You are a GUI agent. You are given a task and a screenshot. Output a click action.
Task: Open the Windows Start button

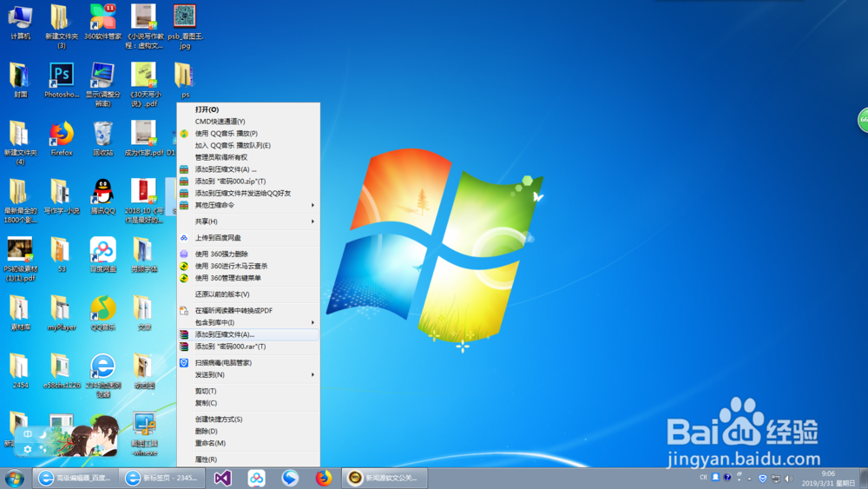[15, 478]
